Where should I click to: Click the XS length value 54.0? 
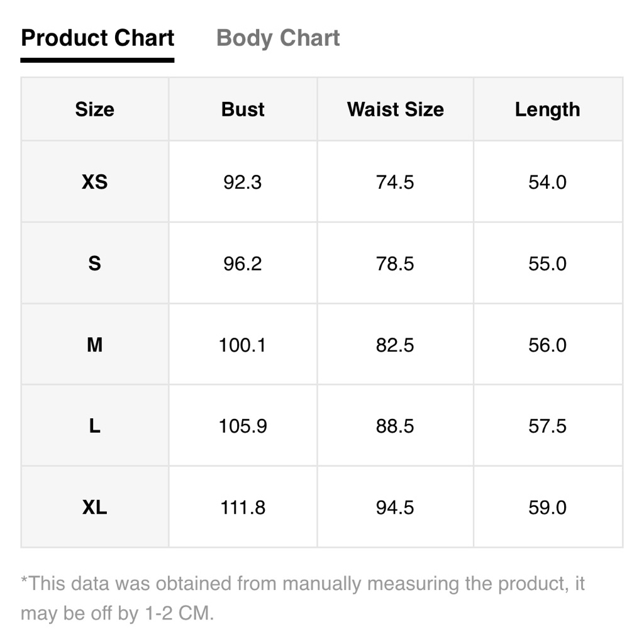pos(548,182)
